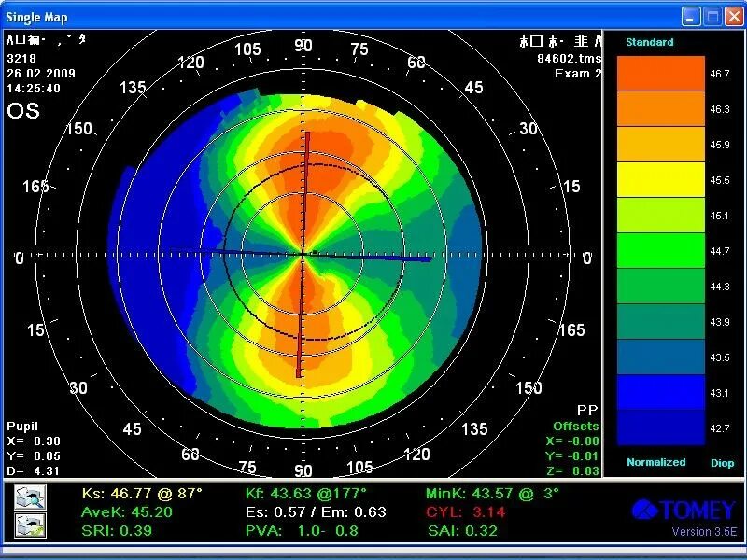Select the 42.7 dark blue color swatch
Screen dimensions: 747x560
point(661,427)
